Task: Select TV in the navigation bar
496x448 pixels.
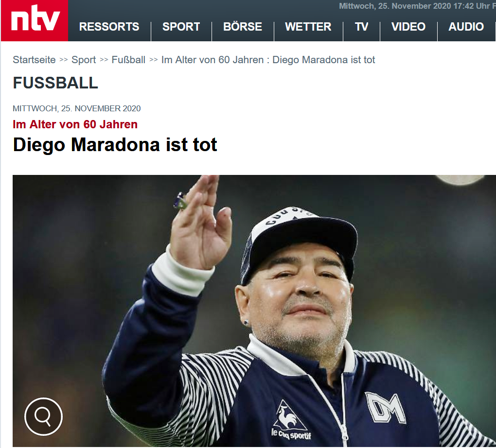Action: (x=362, y=27)
